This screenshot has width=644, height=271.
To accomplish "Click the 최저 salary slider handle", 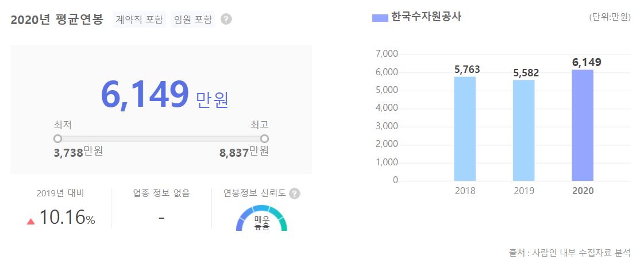I will [x=58, y=138].
